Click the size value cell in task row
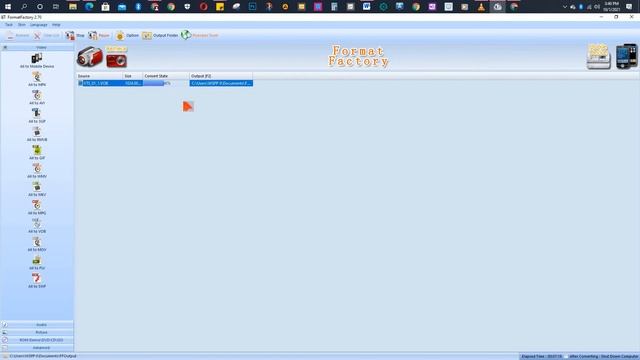 (x=133, y=83)
